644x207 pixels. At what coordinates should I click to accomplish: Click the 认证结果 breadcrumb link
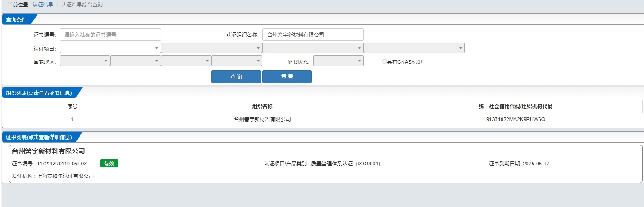(x=43, y=5)
